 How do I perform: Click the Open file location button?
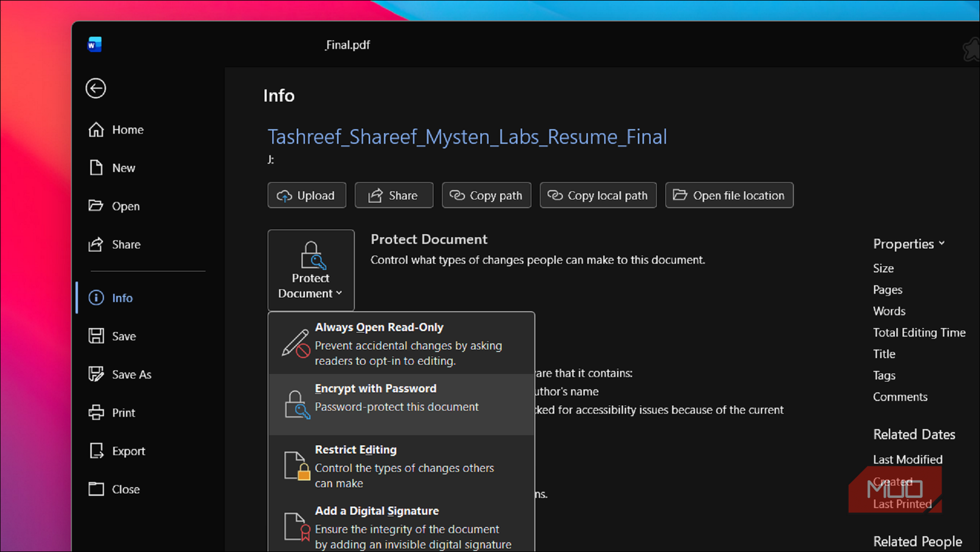pyautogui.click(x=729, y=195)
